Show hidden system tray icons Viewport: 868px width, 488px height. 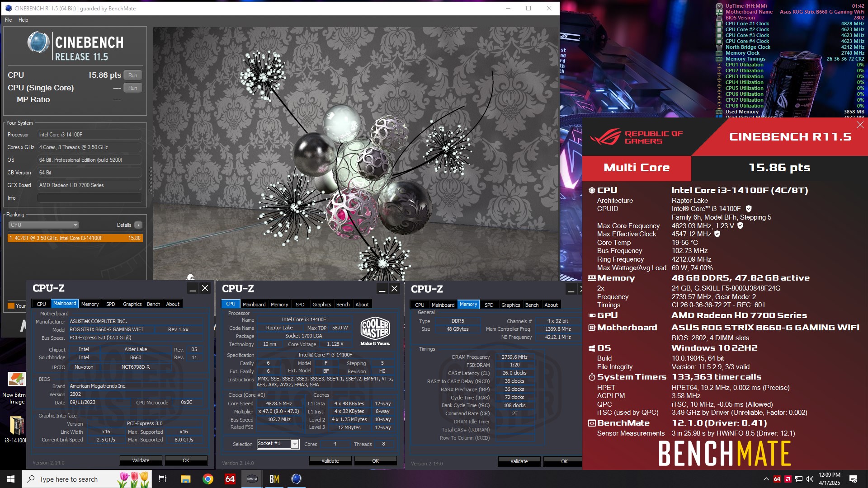click(766, 479)
